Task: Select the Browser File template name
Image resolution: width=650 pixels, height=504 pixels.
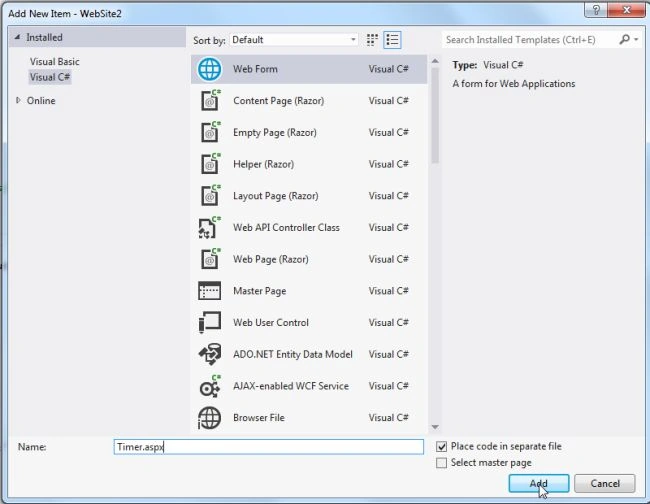Action: pyautogui.click(x=259, y=418)
